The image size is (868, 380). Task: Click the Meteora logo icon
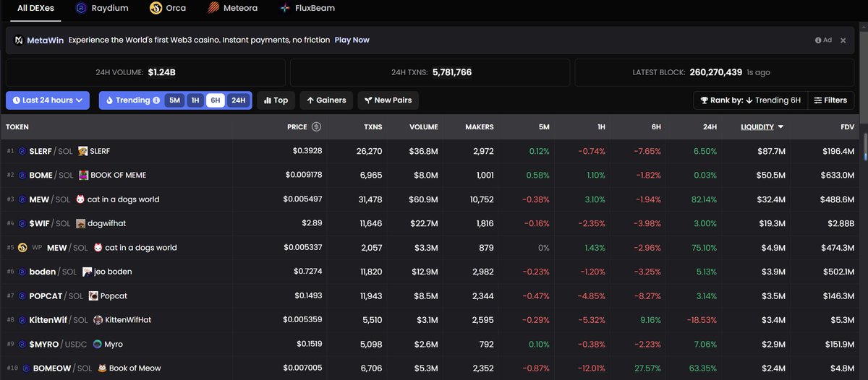pos(213,9)
